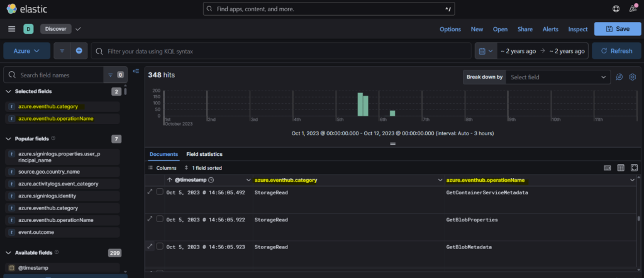Screen dimensions: 644x278
Task: Open the hamburger navigation menu
Action: [x=11, y=29]
